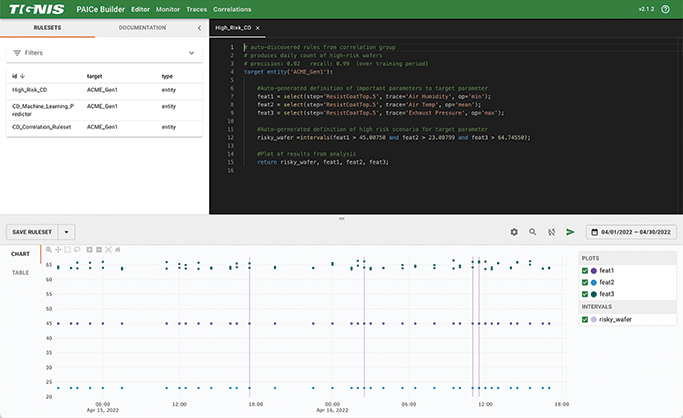683x418 pixels.
Task: Open the Correlations menu item
Action: click(x=232, y=9)
